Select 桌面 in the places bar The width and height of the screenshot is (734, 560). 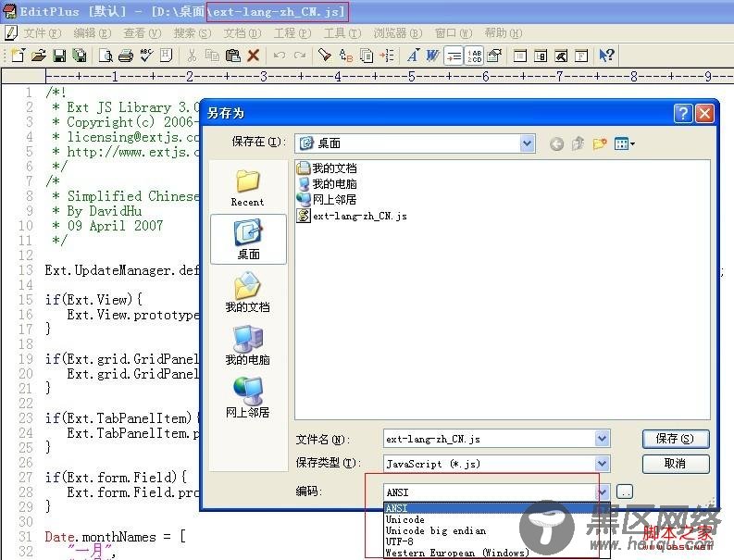249,240
